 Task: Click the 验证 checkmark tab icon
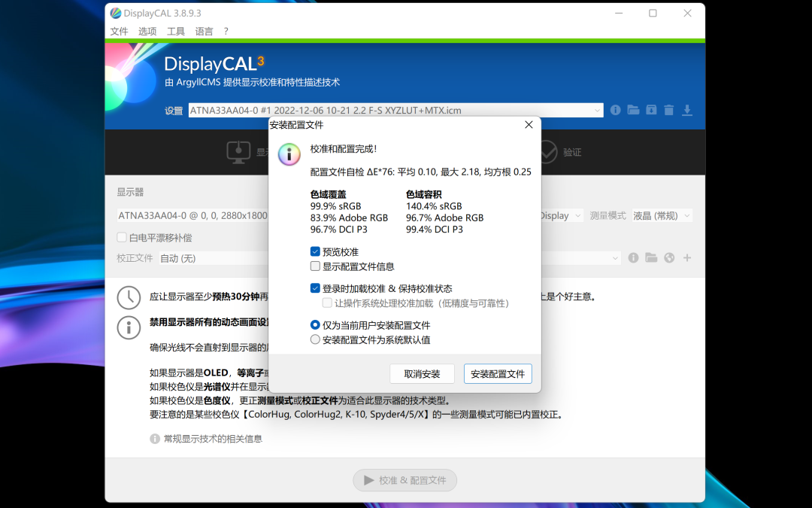coord(548,152)
